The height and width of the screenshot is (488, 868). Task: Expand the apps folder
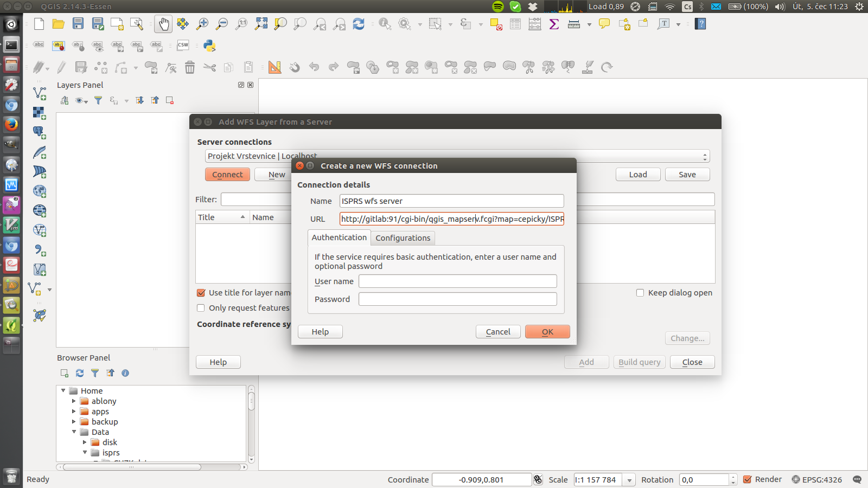click(74, 412)
